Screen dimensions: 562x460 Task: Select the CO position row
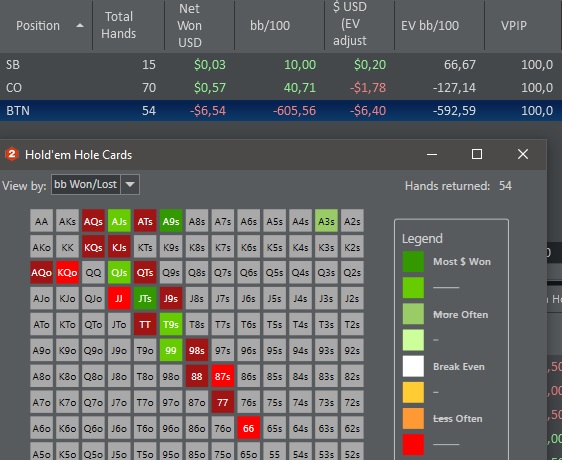point(281,87)
